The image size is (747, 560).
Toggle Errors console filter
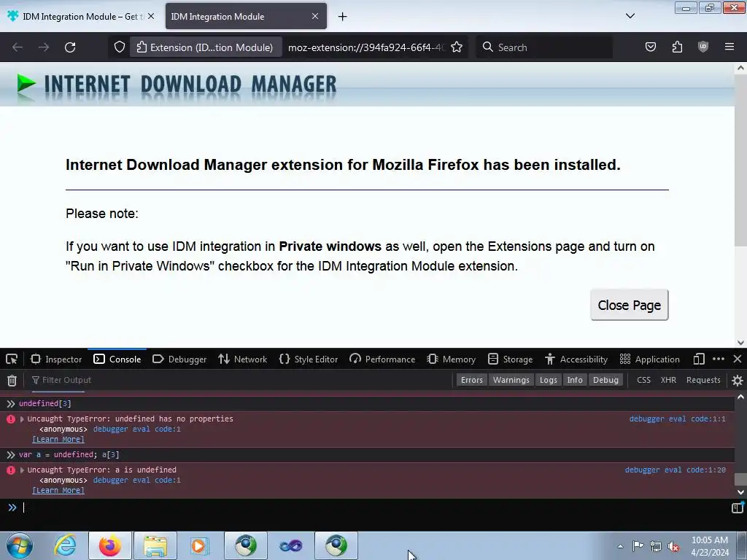pos(472,380)
